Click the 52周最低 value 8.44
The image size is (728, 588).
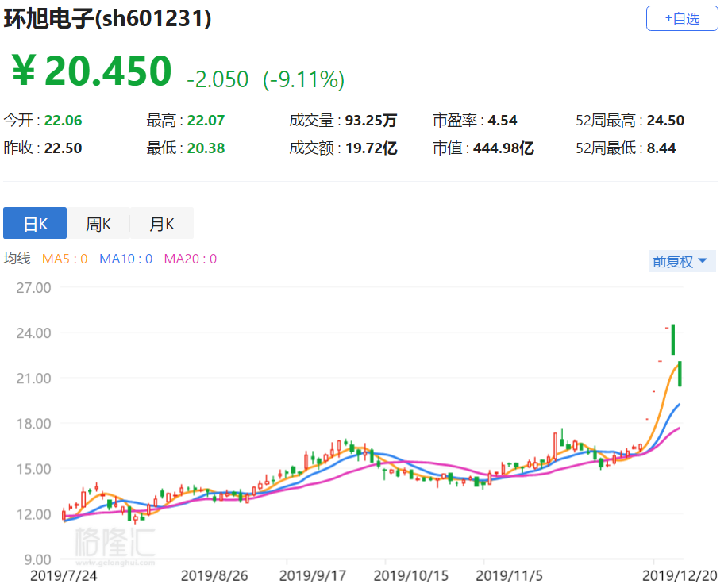(x=661, y=148)
